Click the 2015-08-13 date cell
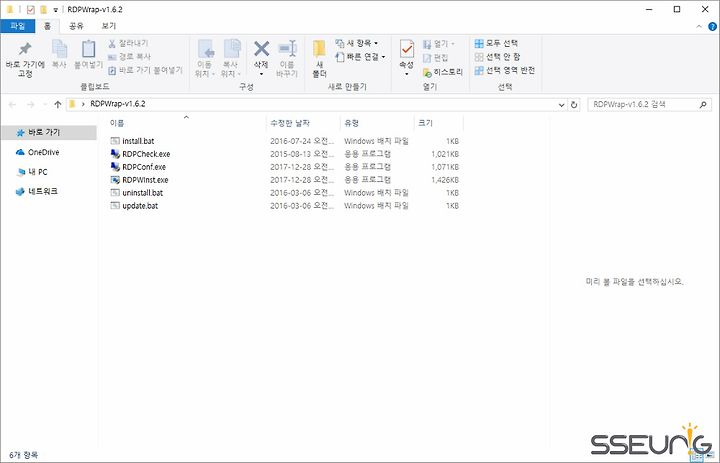 pyautogui.click(x=302, y=154)
